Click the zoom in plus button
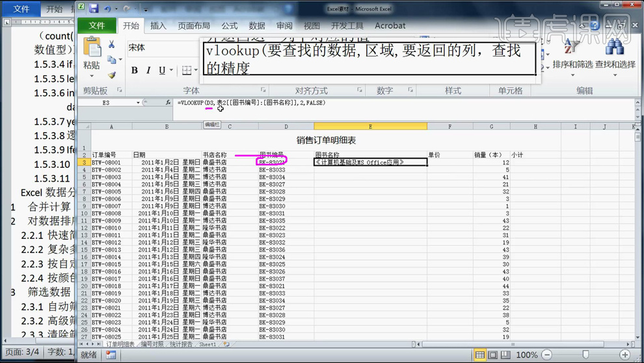Viewport: 644px width, 363px height. point(624,355)
